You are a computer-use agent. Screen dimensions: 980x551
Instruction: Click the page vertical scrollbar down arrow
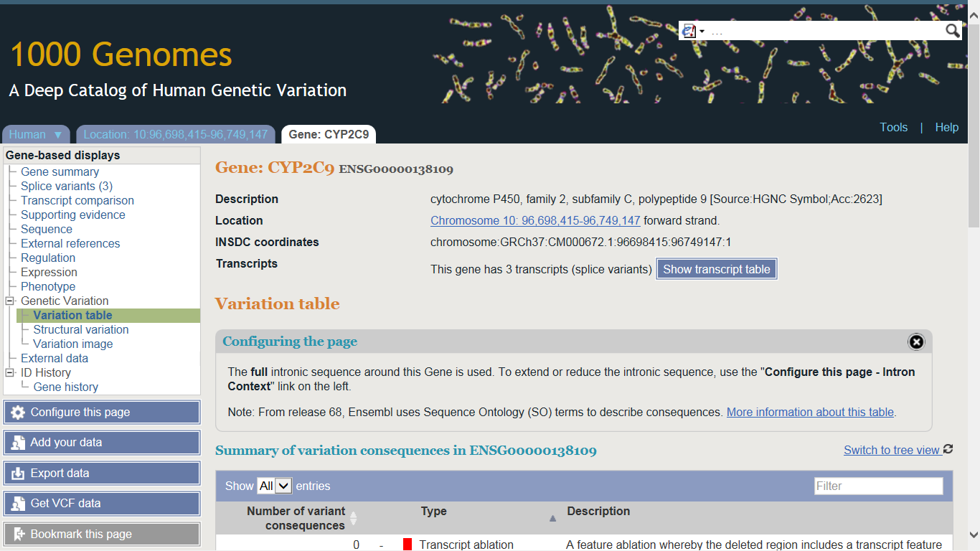point(974,534)
